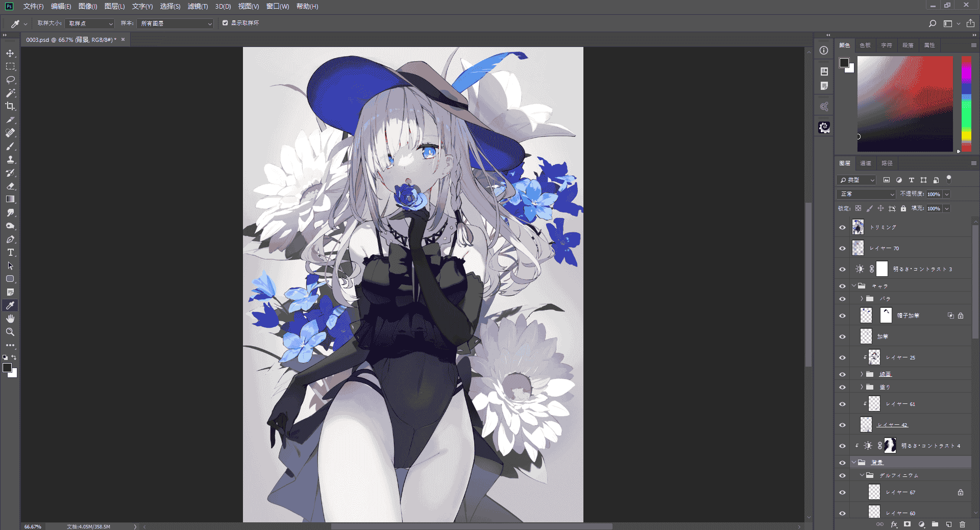Select the Zoom tool
Image resolution: width=980 pixels, height=530 pixels.
(10, 332)
